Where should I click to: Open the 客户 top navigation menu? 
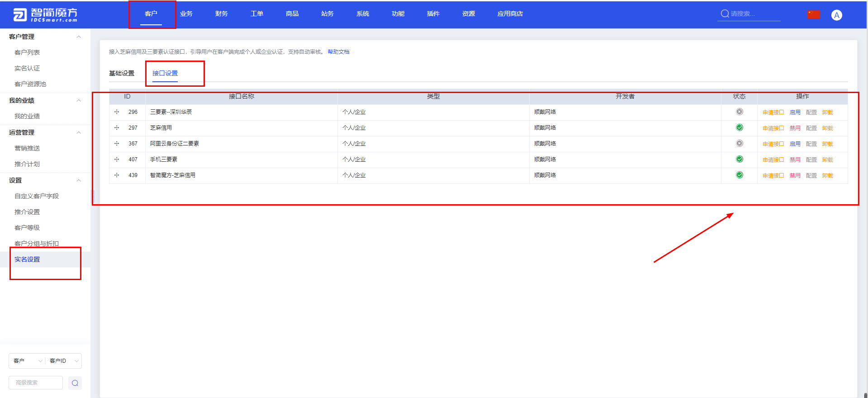[x=151, y=14]
